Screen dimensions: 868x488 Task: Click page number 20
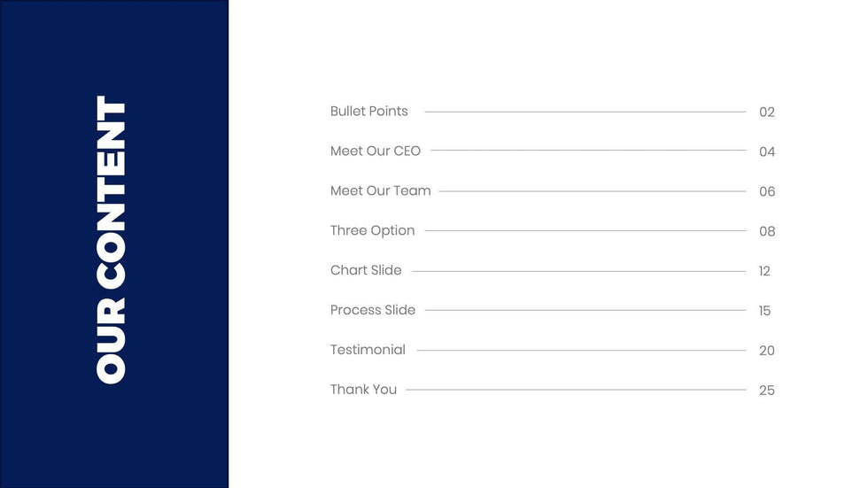pyautogui.click(x=767, y=351)
